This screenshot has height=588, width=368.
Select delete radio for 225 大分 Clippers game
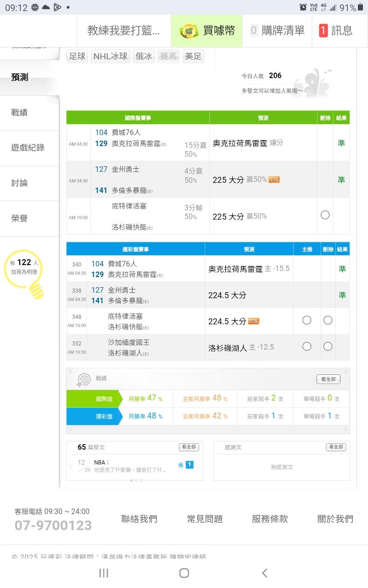click(325, 215)
